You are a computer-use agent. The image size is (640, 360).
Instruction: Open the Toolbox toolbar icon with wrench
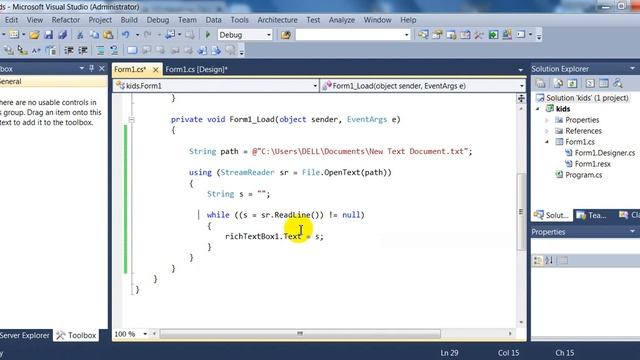pos(479,35)
